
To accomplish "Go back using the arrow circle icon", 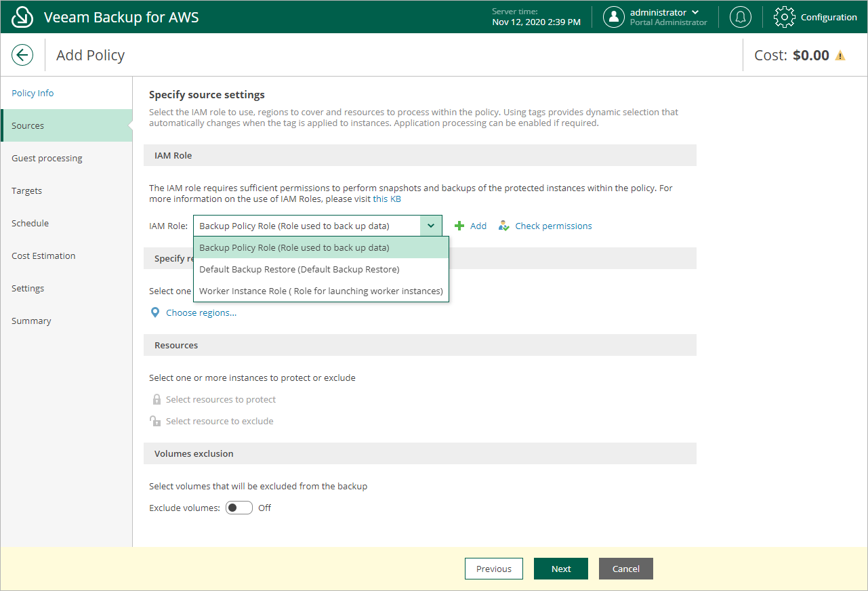I will (22, 55).
